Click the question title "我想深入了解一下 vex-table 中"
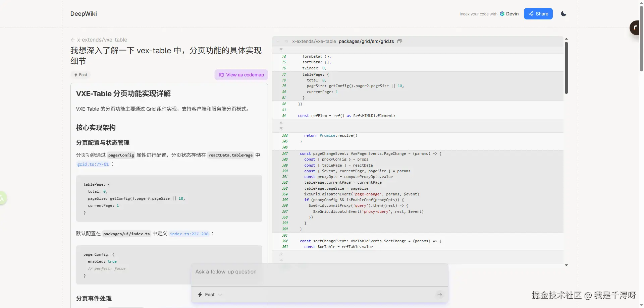This screenshot has width=644, height=308. pyautogui.click(x=166, y=56)
